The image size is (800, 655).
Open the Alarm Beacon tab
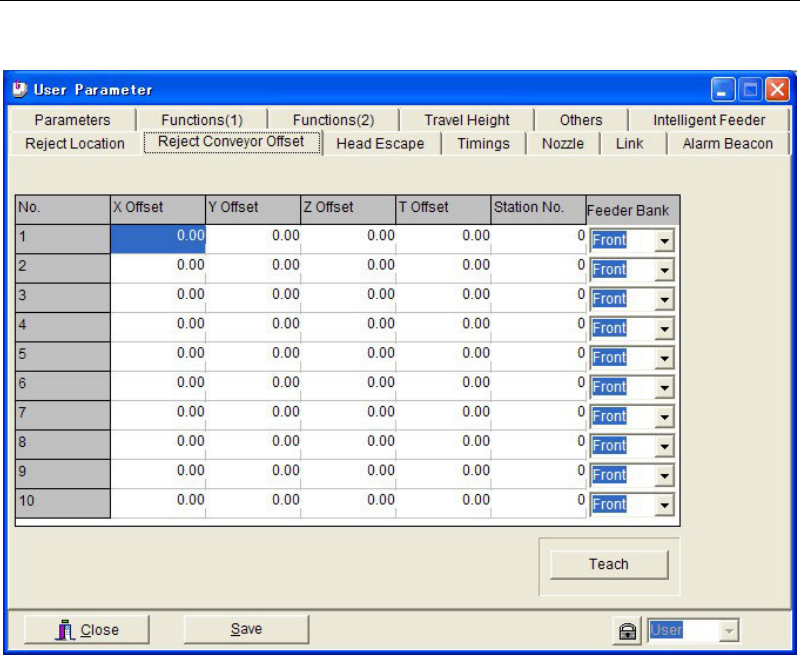pyautogui.click(x=727, y=144)
